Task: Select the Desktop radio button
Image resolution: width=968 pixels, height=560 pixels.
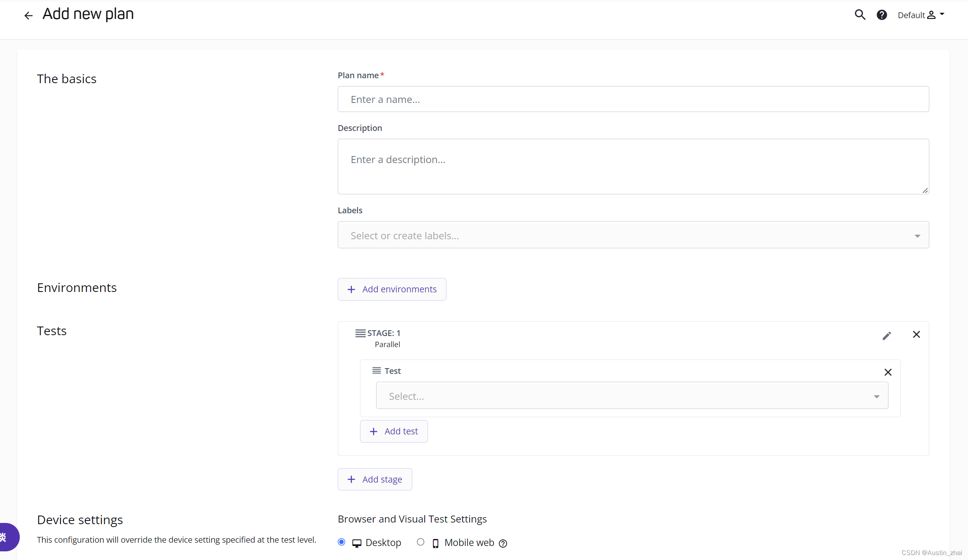Action: point(341,542)
